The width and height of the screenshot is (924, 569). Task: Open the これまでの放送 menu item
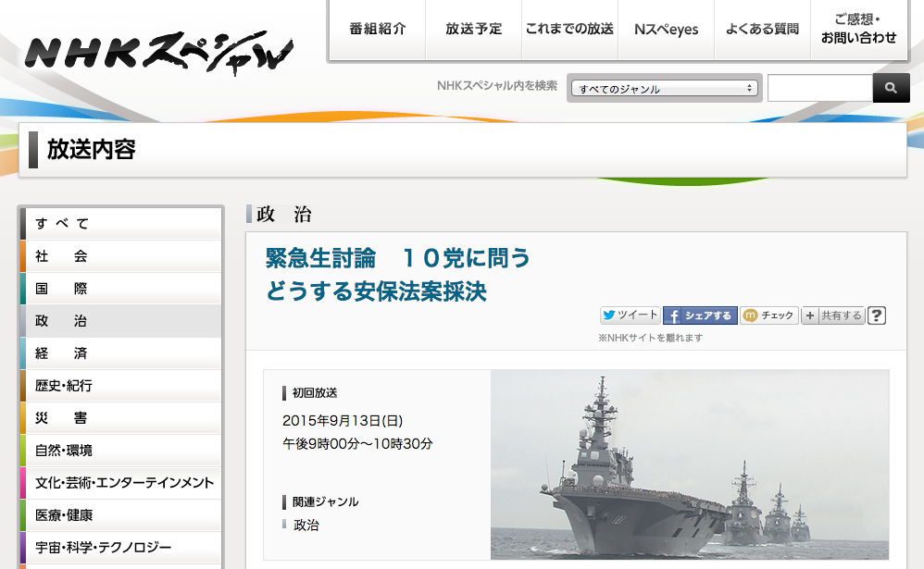point(570,29)
